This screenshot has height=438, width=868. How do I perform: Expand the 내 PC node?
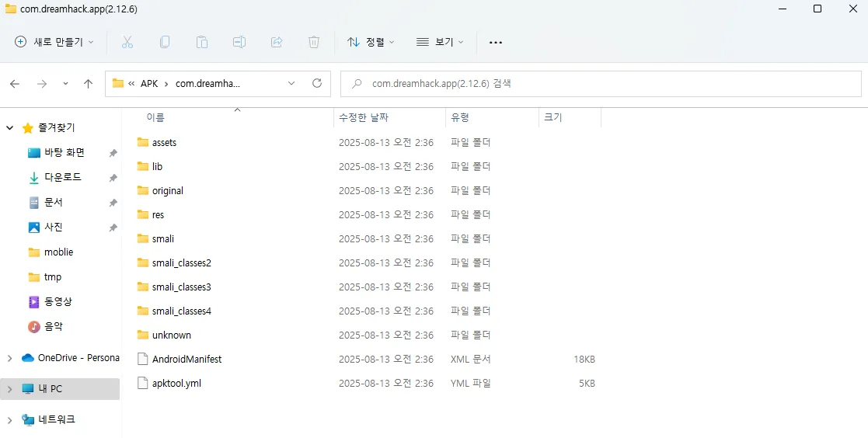pos(9,389)
